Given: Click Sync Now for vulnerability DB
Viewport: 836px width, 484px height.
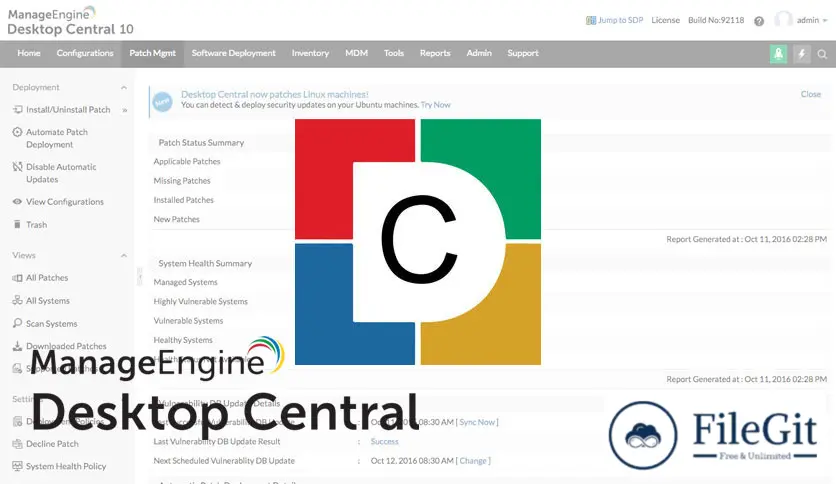Looking at the screenshot, I should [x=477, y=422].
